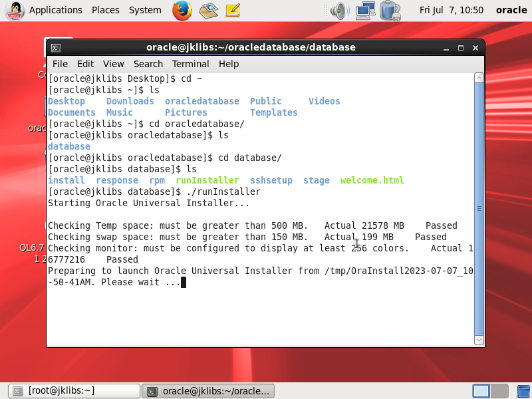Maximize the terminal window
The image size is (532, 399).
[461, 48]
